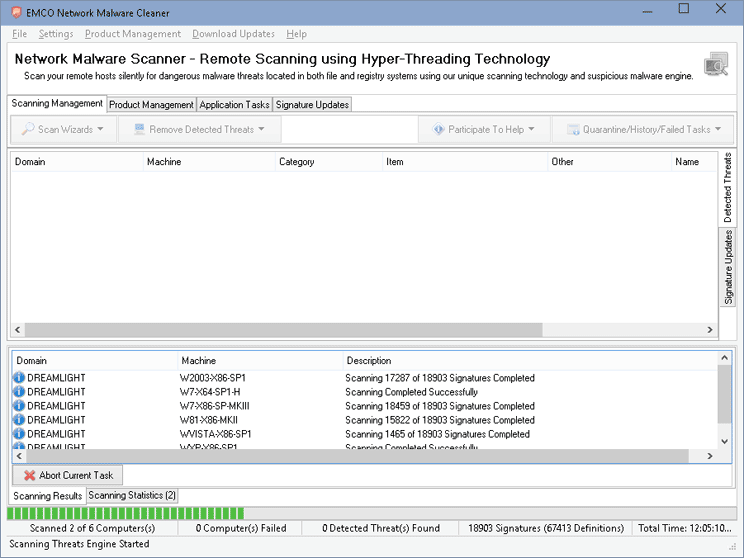Switch to Application Tasks tab
The height and width of the screenshot is (558, 744).
point(234,104)
